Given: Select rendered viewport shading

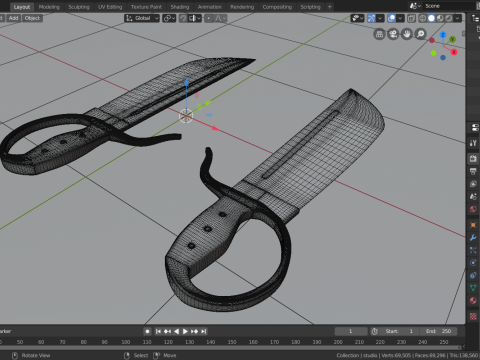Looking at the screenshot, I should (x=449, y=18).
